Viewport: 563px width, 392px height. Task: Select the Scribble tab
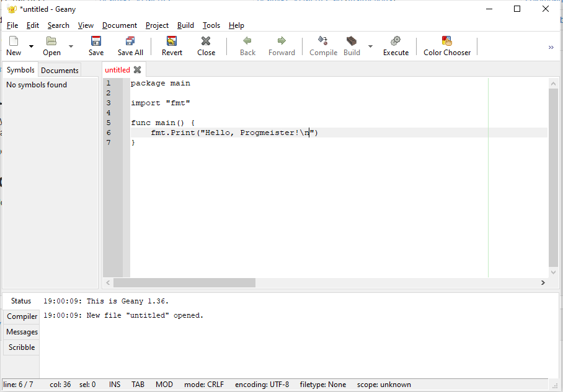click(22, 347)
